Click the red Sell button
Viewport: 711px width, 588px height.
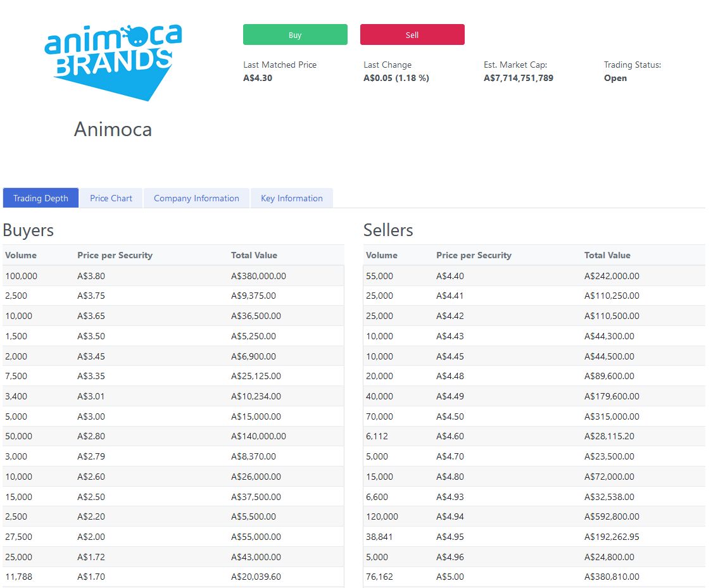point(412,34)
